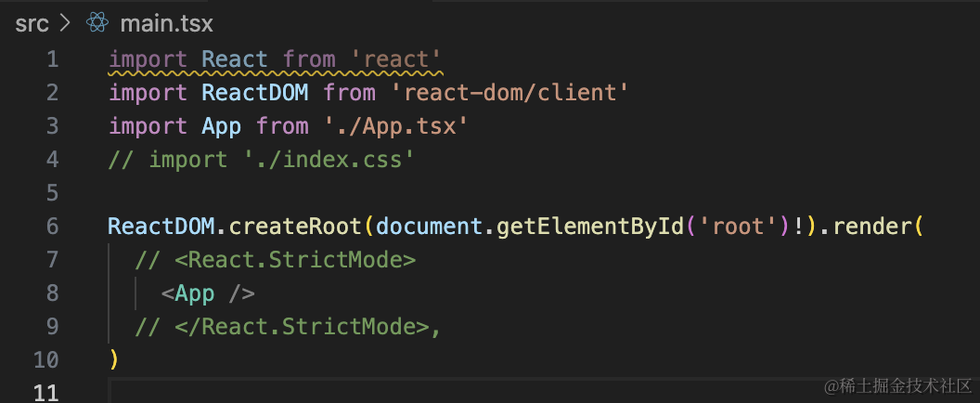Click line number 5 in the gutter
This screenshot has width=980, height=403.
tap(53, 193)
